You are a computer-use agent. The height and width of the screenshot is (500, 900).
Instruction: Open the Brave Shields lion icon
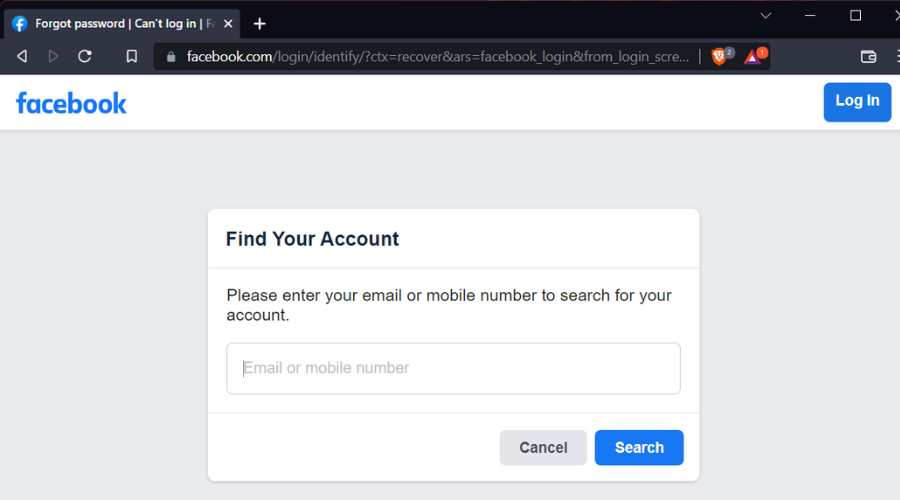(x=719, y=56)
